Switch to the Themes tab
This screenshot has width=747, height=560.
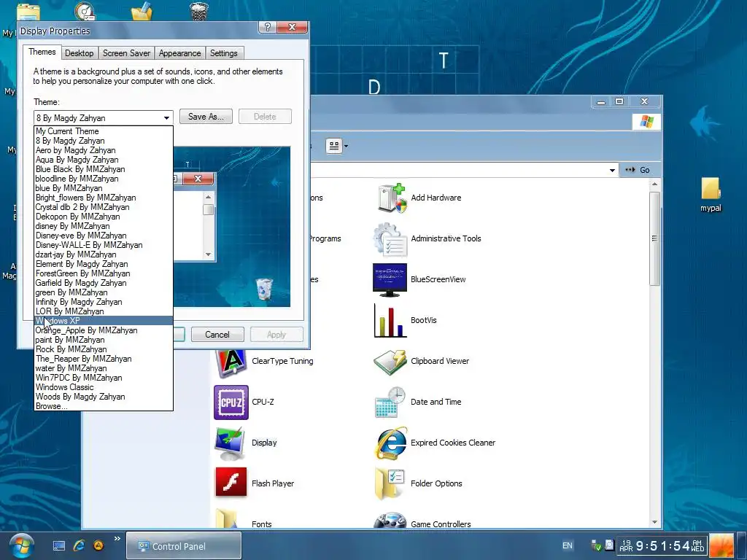pos(42,52)
